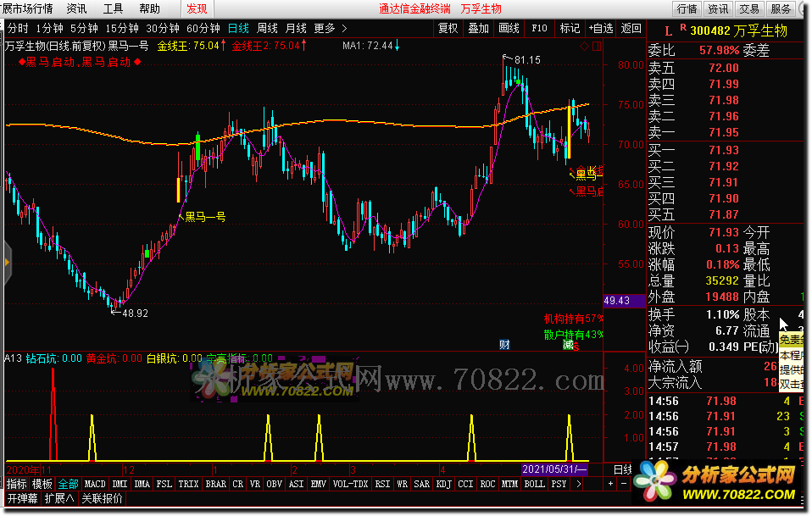Click the 交易 button at top right
Viewport: 812px width, 516px height.
[x=749, y=8]
